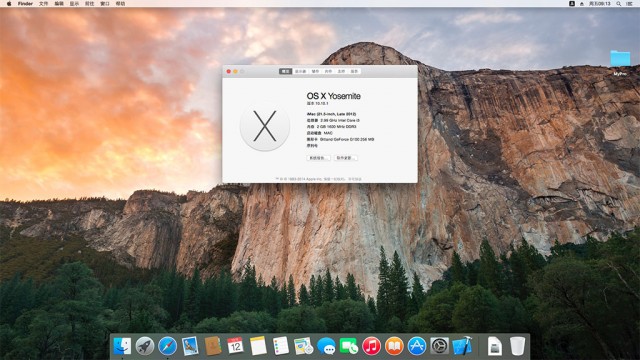Viewport: 640px width, 360px height.
Task: Open Reminders list icon in dock
Action: click(281, 346)
